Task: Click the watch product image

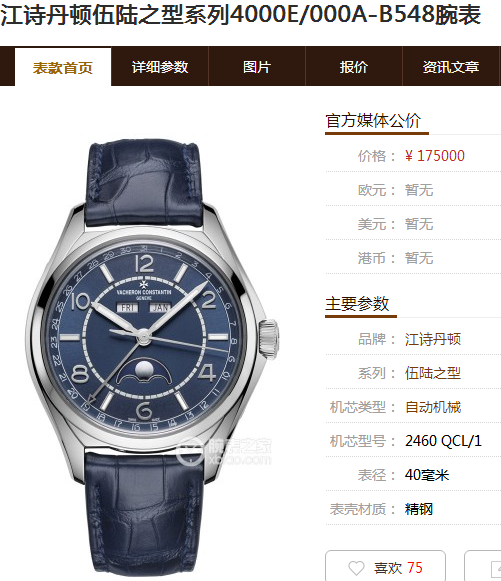Action: (152, 356)
